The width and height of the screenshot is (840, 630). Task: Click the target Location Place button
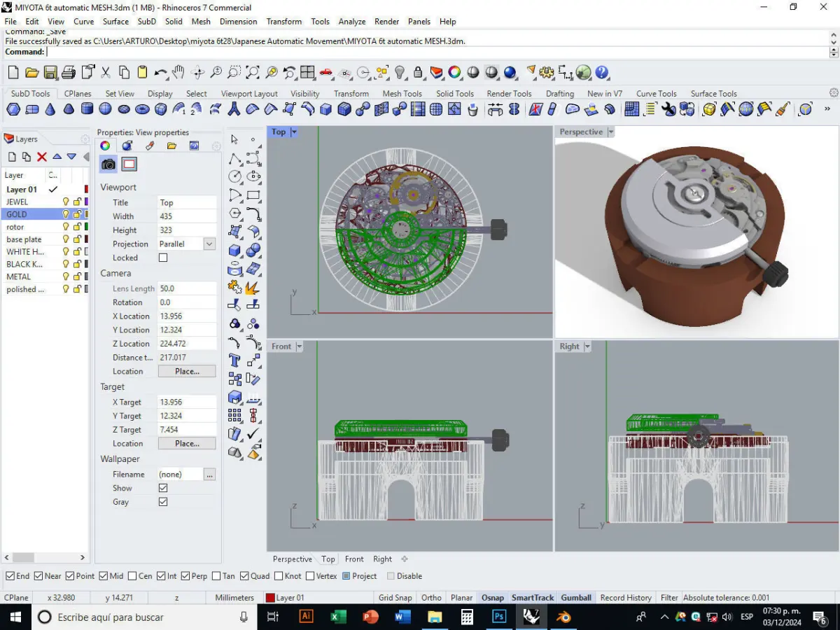(x=187, y=443)
